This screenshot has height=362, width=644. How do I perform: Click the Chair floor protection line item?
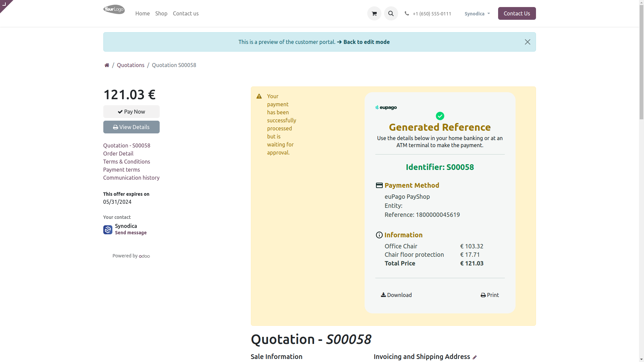[x=414, y=254]
